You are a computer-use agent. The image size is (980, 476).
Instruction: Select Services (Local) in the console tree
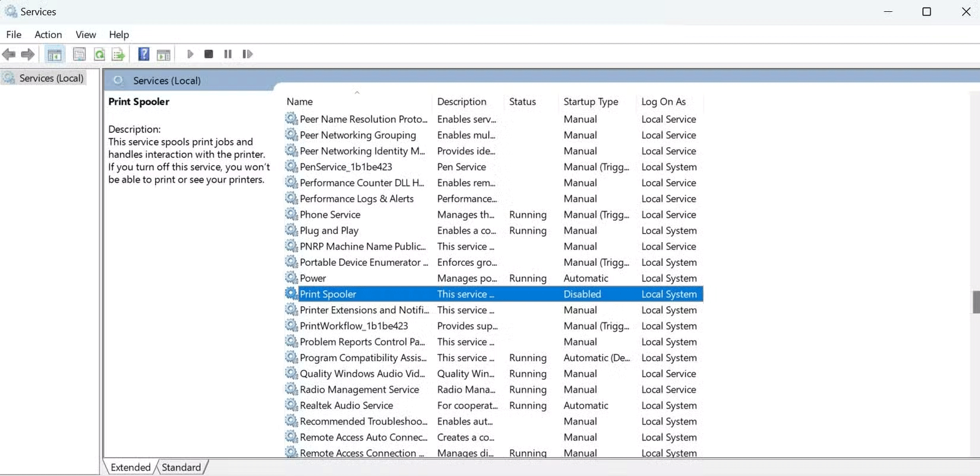tap(51, 78)
